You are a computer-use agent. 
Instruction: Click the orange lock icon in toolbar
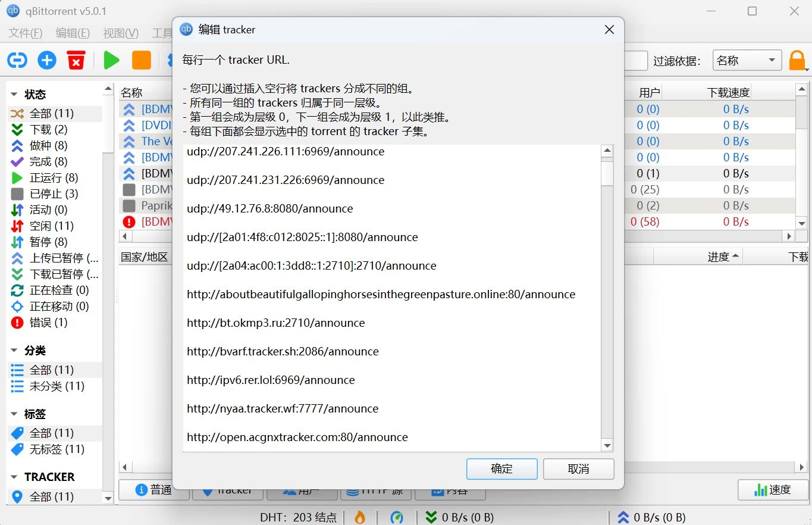coord(797,60)
